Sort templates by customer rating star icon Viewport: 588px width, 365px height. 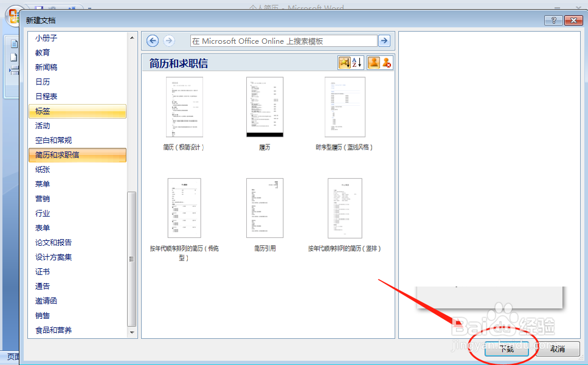point(345,63)
